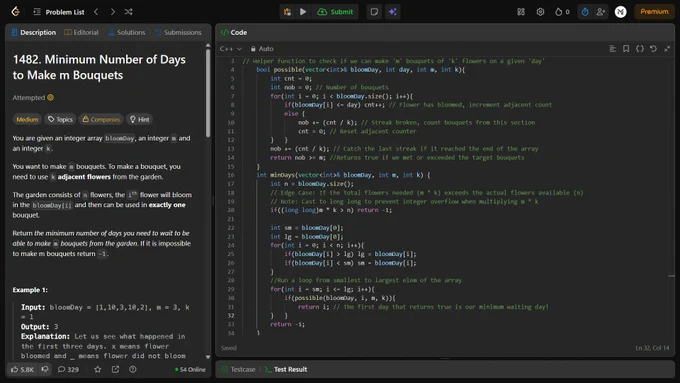The image size is (680, 383).
Task: Click the scroll down arrow of description panel
Action: pos(208,357)
